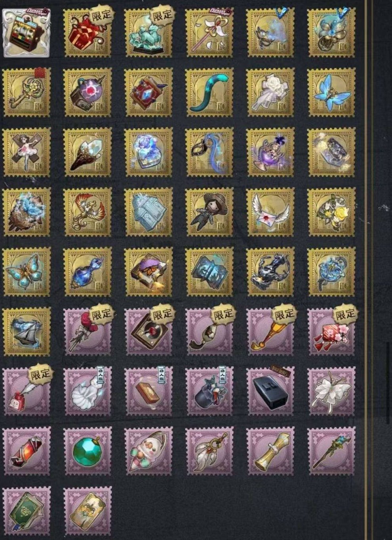
Task: Select the sailing ship gold stamp
Action: pyautogui.click(x=26, y=331)
